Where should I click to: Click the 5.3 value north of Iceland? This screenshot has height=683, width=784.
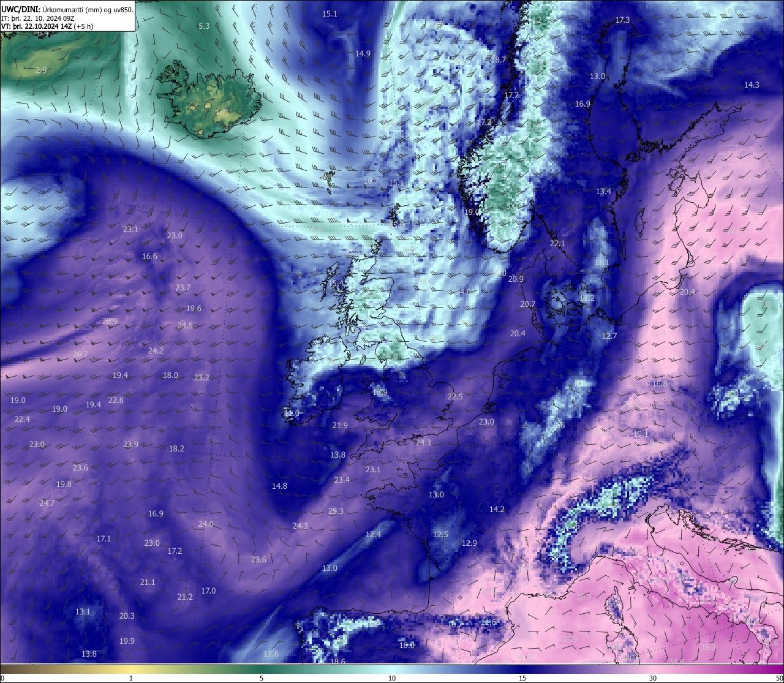[x=204, y=26]
